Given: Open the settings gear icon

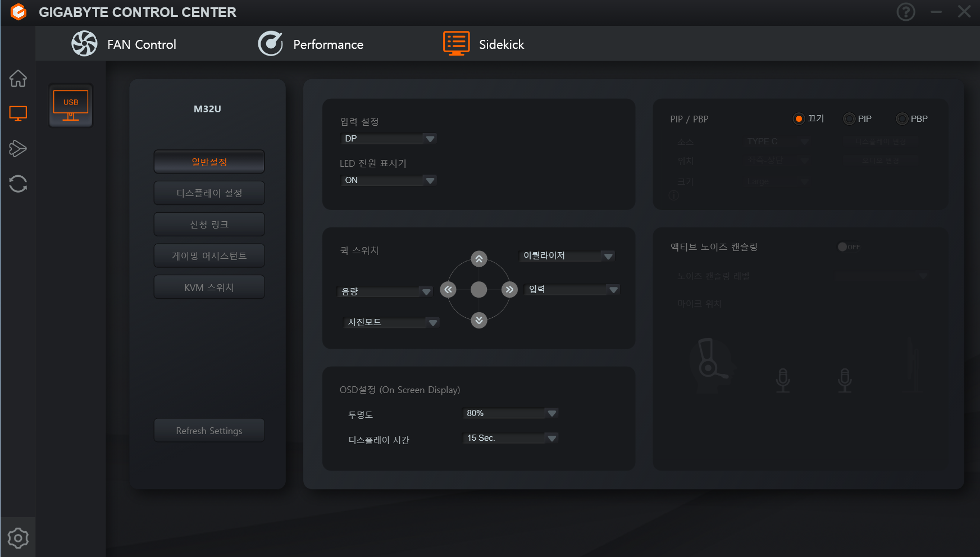Looking at the screenshot, I should (x=18, y=538).
